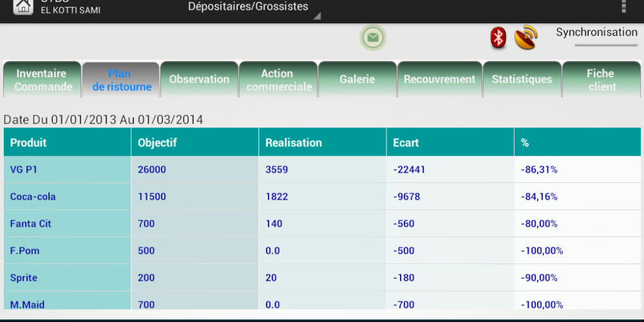Viewport: 644px width, 322px height.
Task: Click the Ecart column header
Action: (450, 142)
